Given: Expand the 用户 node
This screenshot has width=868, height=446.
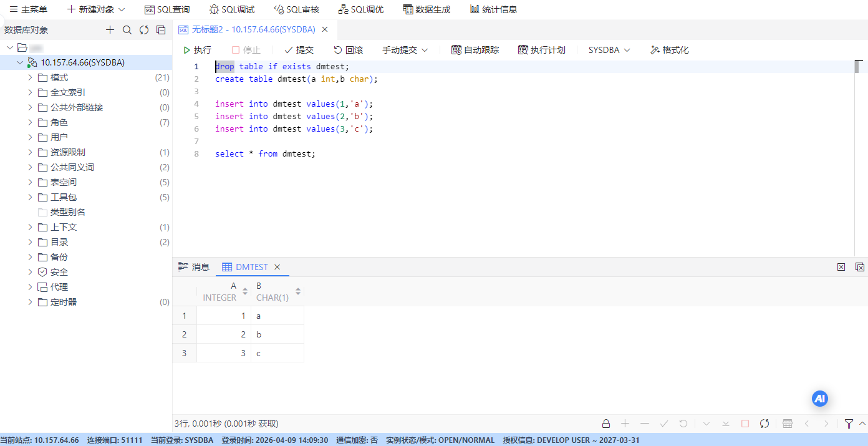Looking at the screenshot, I should pos(30,137).
